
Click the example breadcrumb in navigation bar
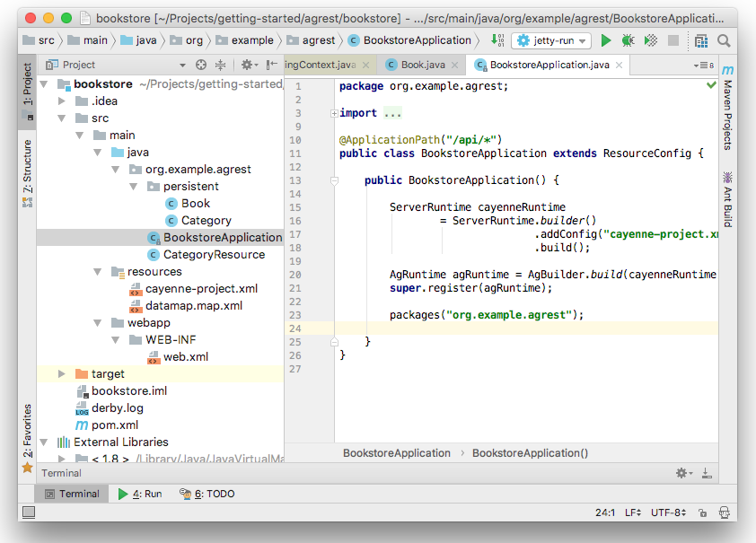click(245, 40)
